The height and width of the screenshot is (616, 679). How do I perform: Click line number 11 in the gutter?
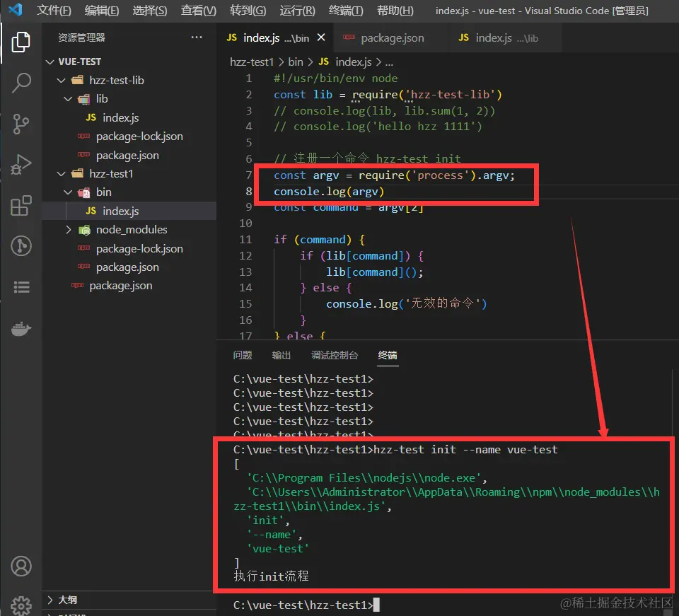(245, 239)
